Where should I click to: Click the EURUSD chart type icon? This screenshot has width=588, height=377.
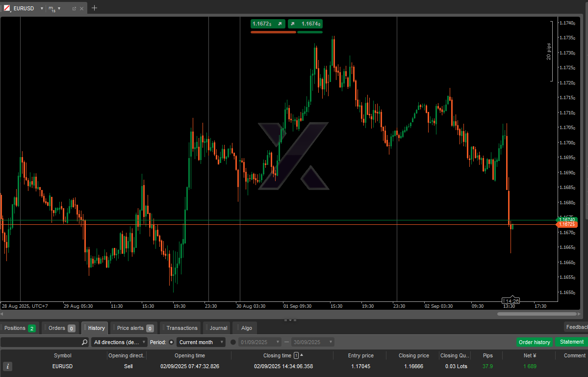point(7,8)
